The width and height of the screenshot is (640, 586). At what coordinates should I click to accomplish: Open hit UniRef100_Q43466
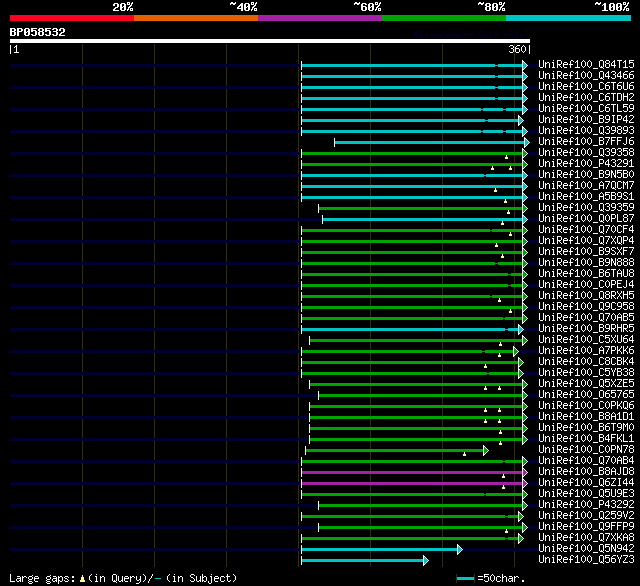pyautogui.click(x=586, y=75)
